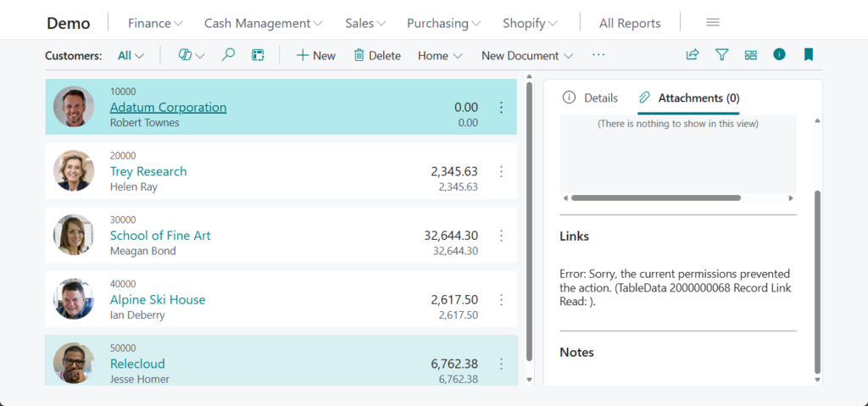
Task: Open the Copilot dropdown in toolbar
Action: (192, 55)
